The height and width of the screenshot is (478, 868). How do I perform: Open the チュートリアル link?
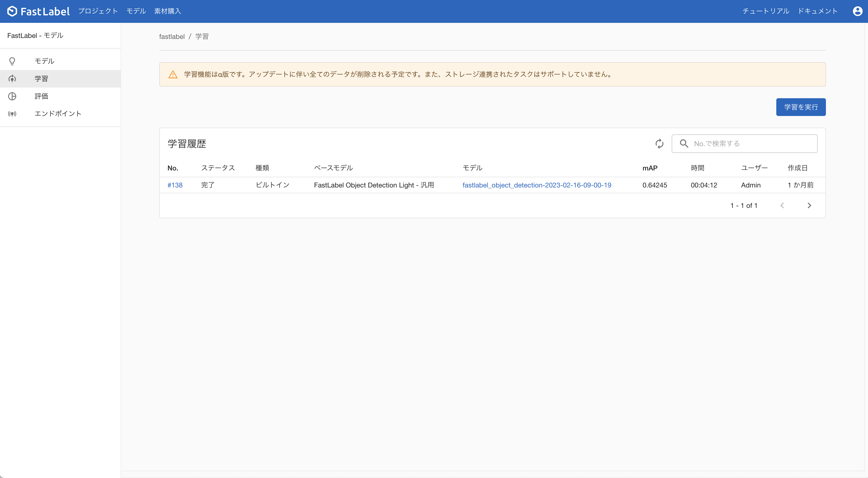766,11
